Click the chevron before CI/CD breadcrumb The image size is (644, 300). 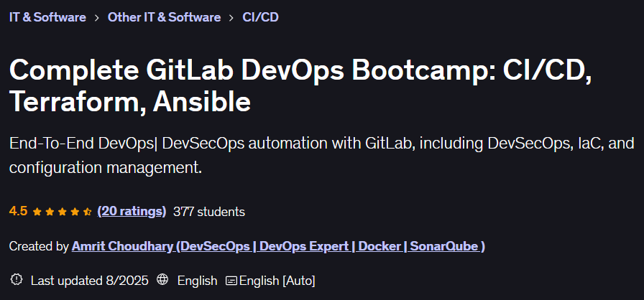coord(231,18)
